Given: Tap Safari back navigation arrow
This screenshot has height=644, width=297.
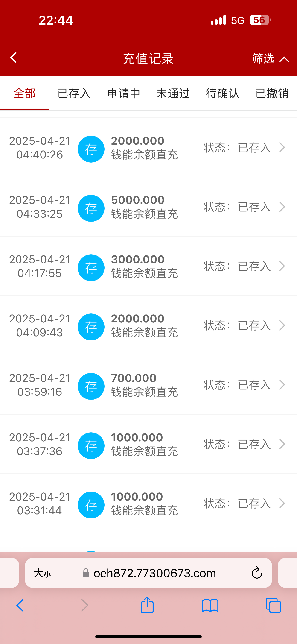Looking at the screenshot, I should tap(20, 605).
